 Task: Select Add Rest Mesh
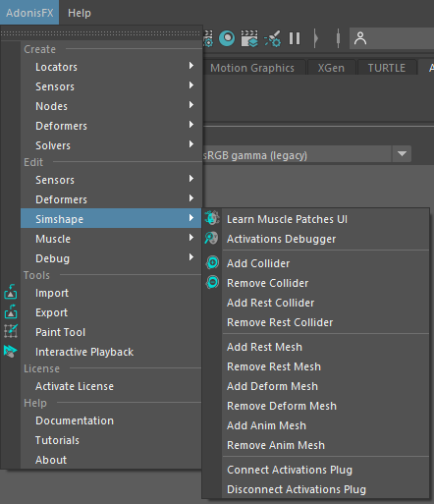pyautogui.click(x=325, y=347)
